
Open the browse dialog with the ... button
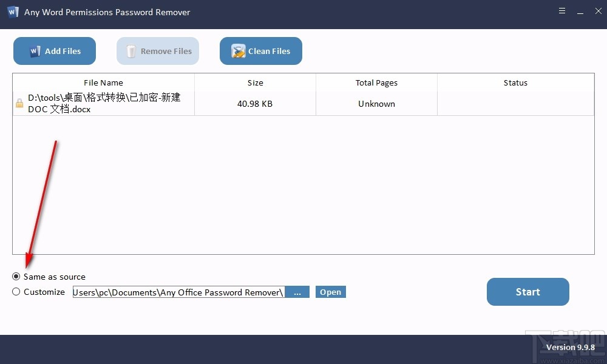coord(297,292)
